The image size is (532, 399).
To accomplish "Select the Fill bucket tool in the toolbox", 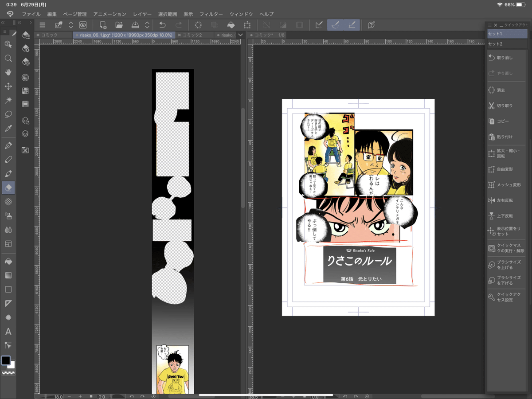I will pos(8,261).
